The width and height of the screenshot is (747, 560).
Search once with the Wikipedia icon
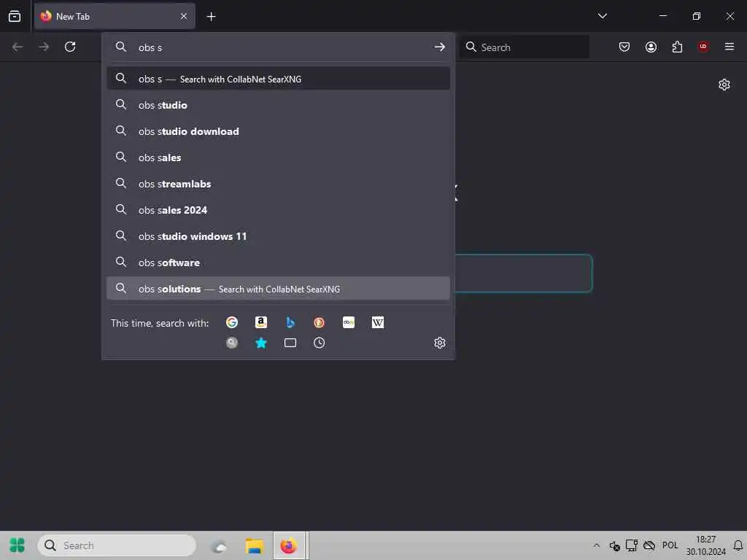pyautogui.click(x=377, y=322)
